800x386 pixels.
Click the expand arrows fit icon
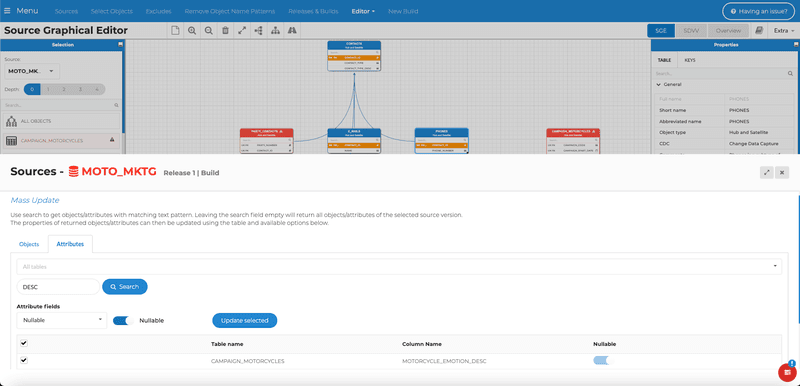click(x=242, y=31)
